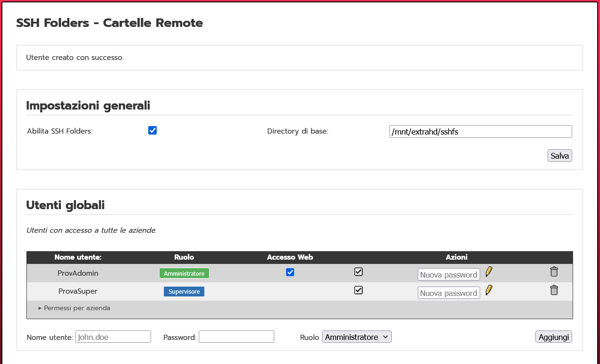Focus Nuova password field for ProvAdomin
The image size is (600, 364).
tap(448, 275)
